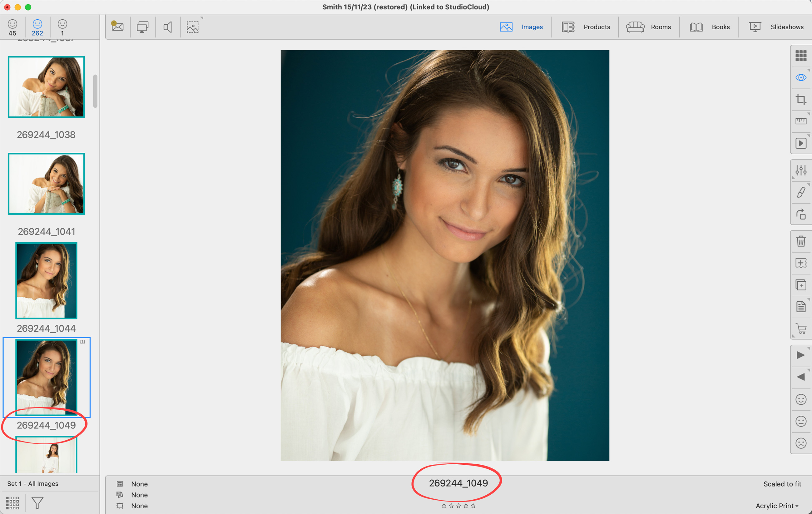Open the image filter funnel menu
Screen dimensions: 812x514
point(37,502)
